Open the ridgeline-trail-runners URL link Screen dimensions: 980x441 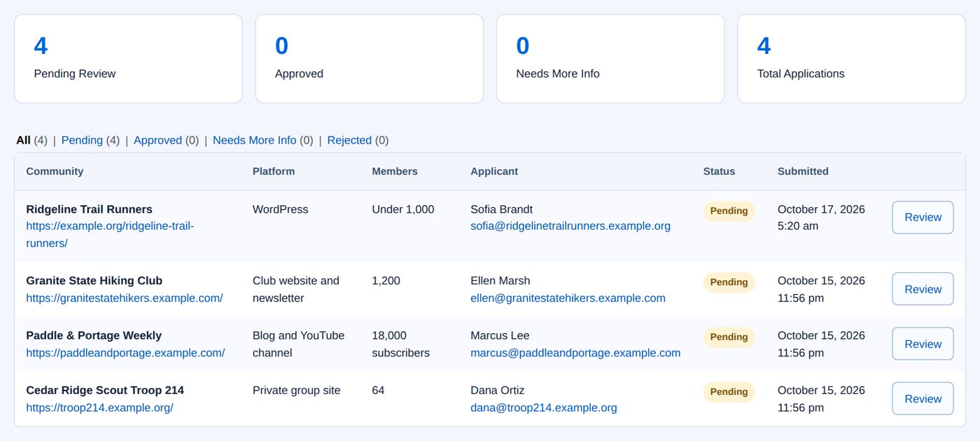110,234
